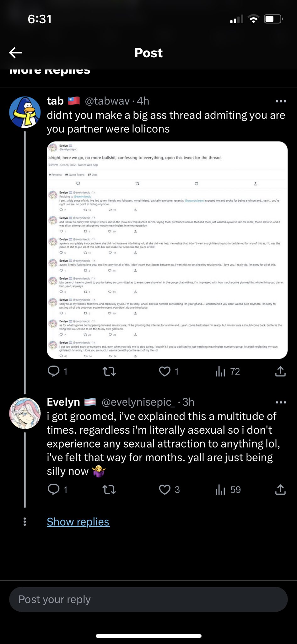View analytics showing 72 views
The height and width of the screenshot is (644, 297).
point(228,372)
